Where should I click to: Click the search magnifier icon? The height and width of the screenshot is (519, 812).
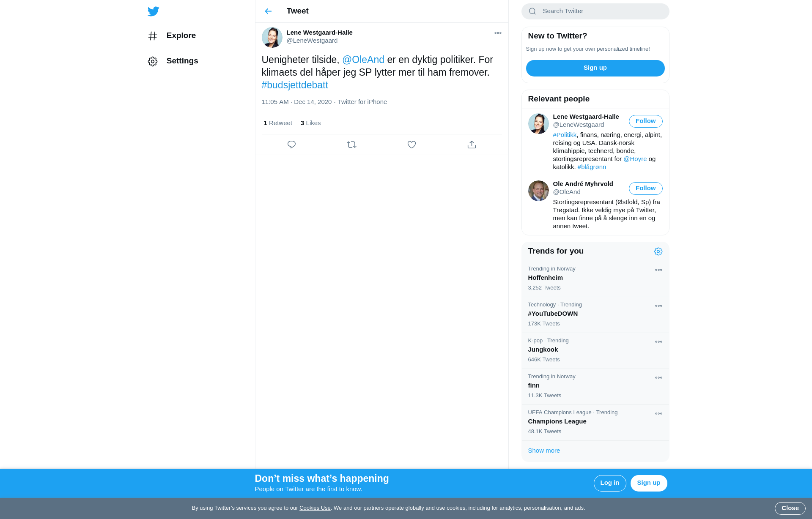pos(532,11)
